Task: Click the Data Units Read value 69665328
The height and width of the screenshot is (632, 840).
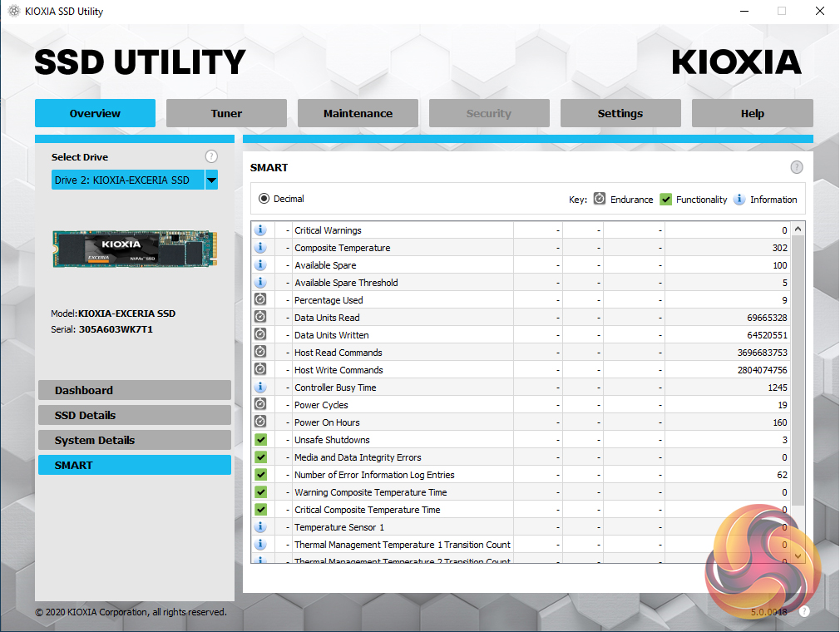Action: pyautogui.click(x=767, y=318)
